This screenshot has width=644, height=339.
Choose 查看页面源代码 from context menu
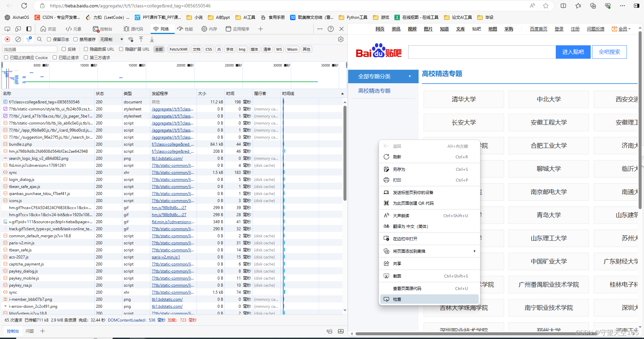click(429, 288)
